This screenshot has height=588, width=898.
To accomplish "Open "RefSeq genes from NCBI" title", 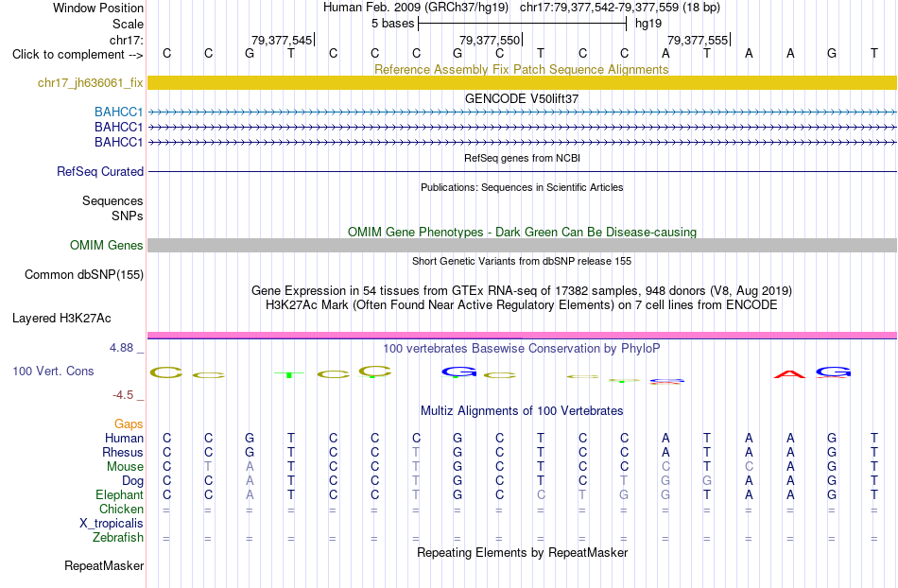I will pyautogui.click(x=522, y=158).
